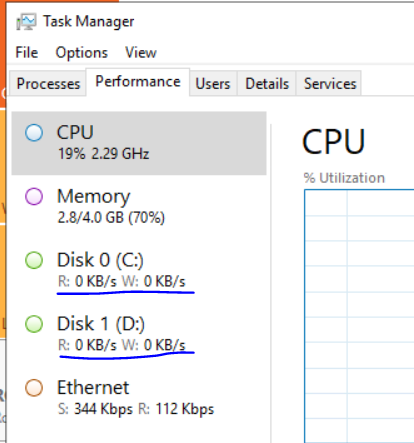Switch to the Processes tab
This screenshot has width=414, height=443.
point(48,83)
